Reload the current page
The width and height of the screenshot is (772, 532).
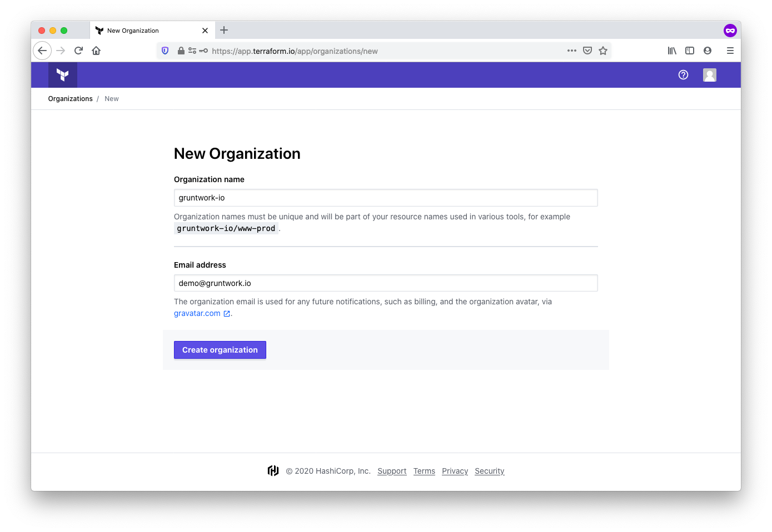click(x=78, y=51)
